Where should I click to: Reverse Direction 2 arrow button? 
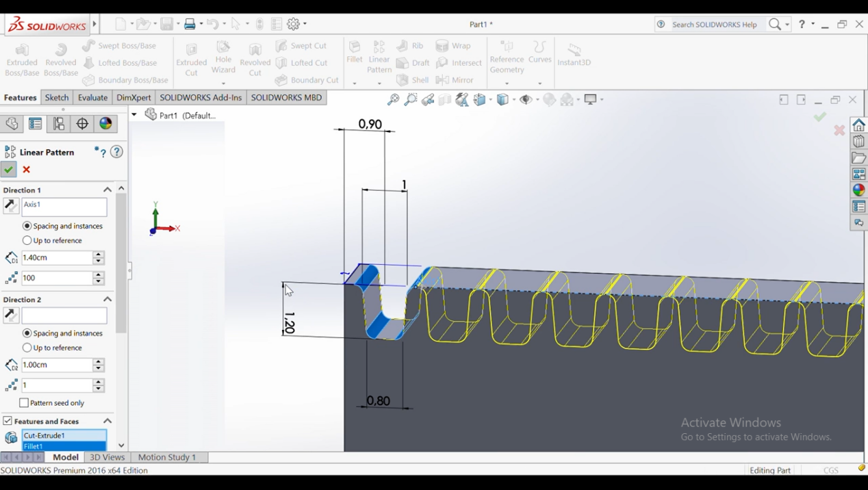tap(11, 315)
